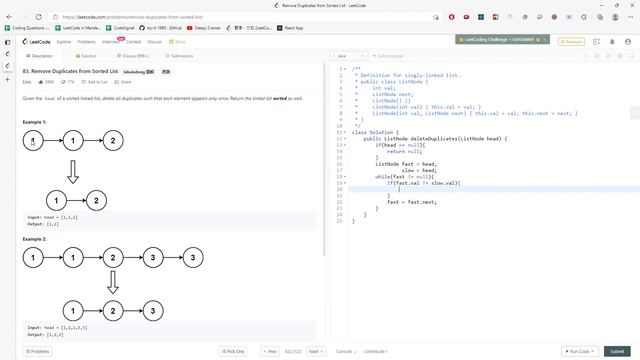Image resolution: width=640 pixels, height=360 pixels.
Task: Open Explore in the LeetCode nav bar
Action: point(64,42)
